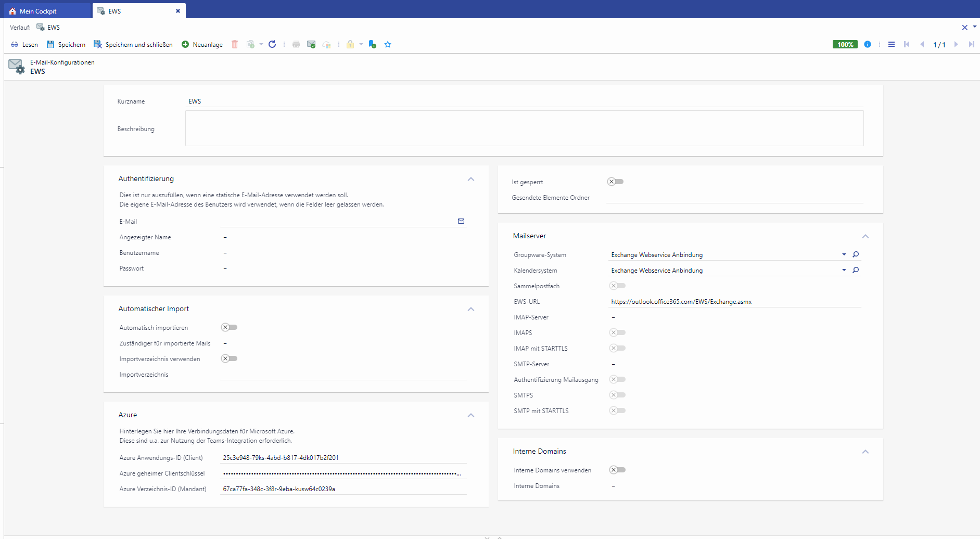The image size is (980, 539).
Task: Click the Neuanlage button
Action: tap(202, 44)
